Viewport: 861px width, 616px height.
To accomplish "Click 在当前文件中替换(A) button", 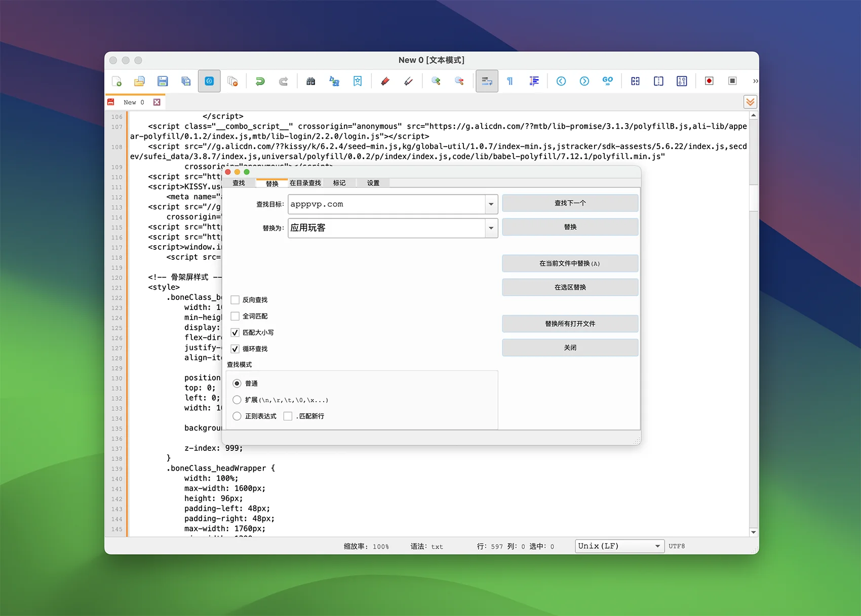I will point(570,263).
